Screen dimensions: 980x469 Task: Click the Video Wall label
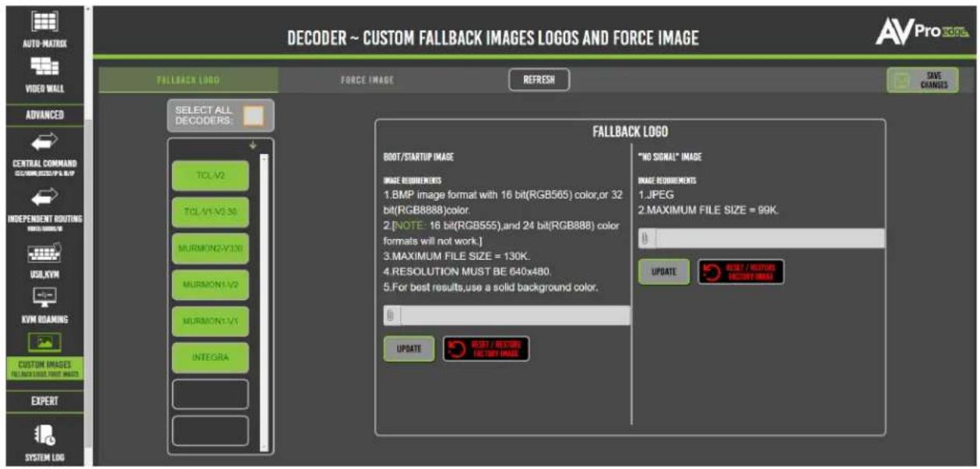click(x=44, y=89)
